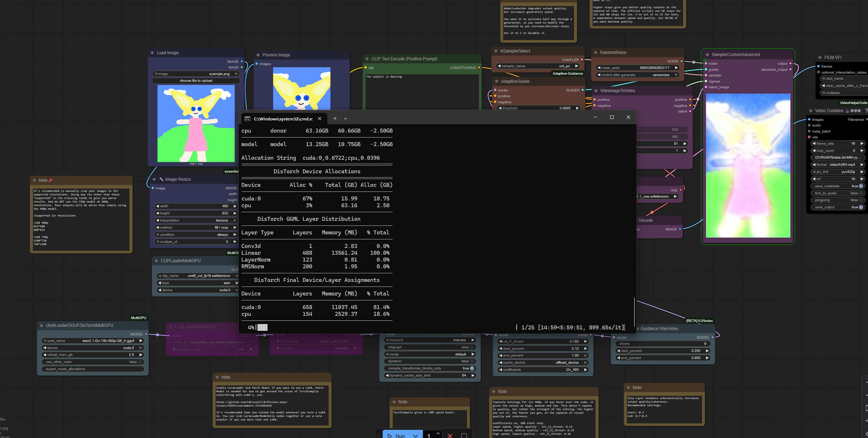Toggle fullgraph in the TorchCompile node
This screenshot has height=438, width=868.
click(430, 347)
